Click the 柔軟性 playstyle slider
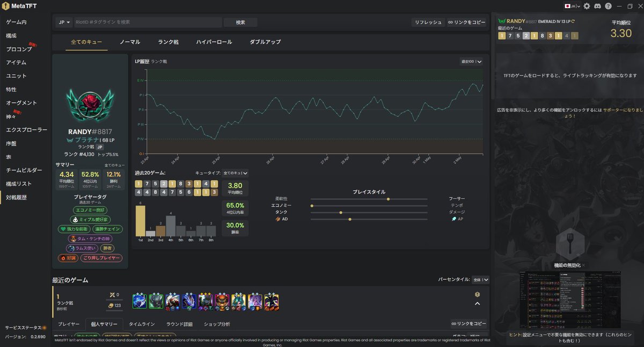Viewport: 644px width, 347px height. click(369, 199)
